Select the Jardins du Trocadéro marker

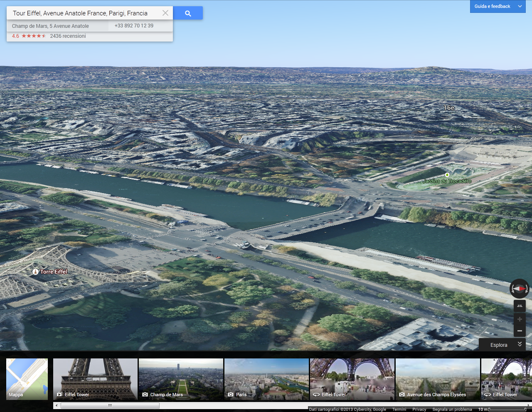(447, 175)
